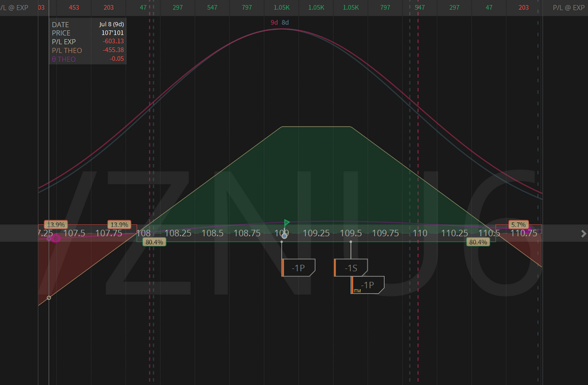588x385 pixels.
Task: Click the hollow circle on the expiration P/L line
Action: (49, 298)
